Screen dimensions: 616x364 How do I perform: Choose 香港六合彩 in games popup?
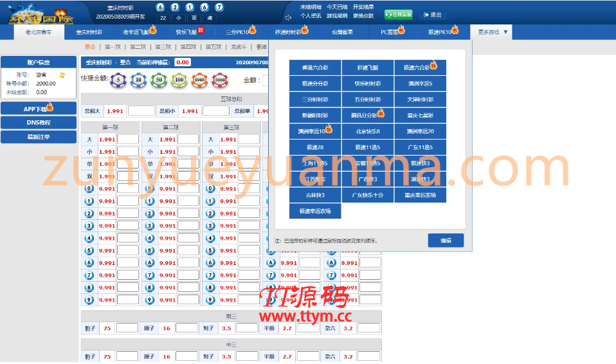tap(315, 68)
